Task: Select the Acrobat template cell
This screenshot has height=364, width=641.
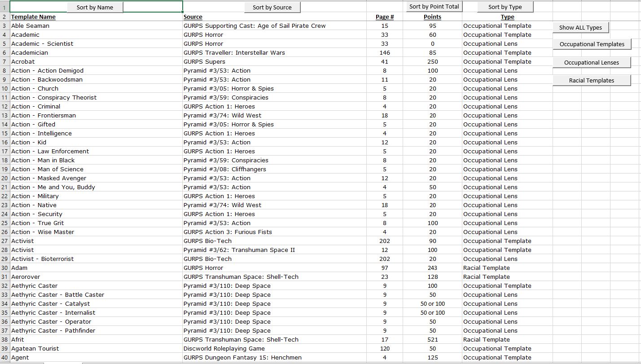Action: click(x=96, y=61)
